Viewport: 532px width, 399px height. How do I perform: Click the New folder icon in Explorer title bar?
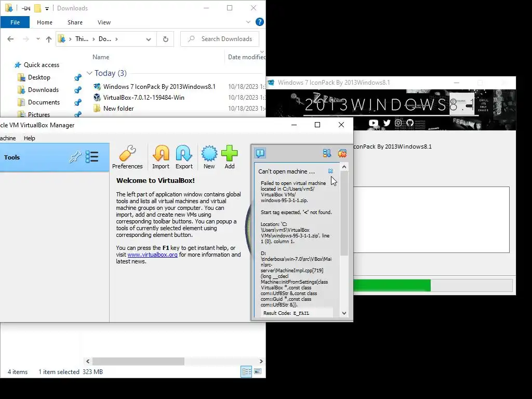37,8
